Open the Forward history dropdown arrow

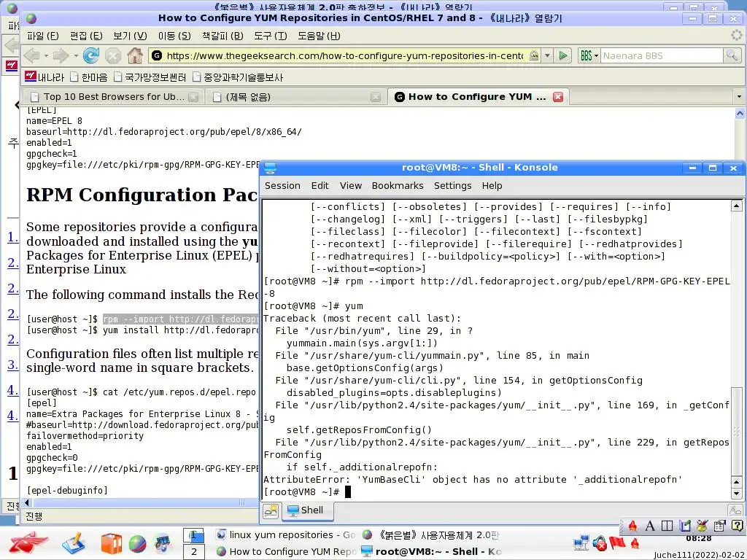coord(76,56)
